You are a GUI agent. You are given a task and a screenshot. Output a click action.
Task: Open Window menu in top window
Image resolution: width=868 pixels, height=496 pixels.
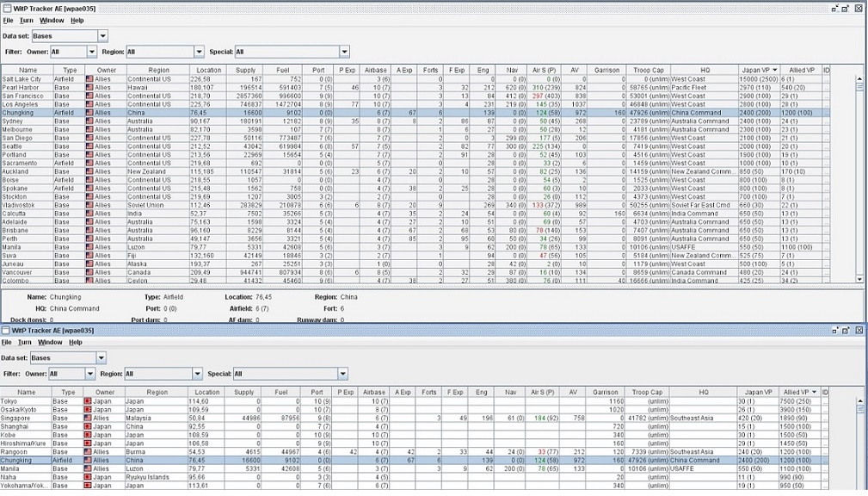[52, 21]
